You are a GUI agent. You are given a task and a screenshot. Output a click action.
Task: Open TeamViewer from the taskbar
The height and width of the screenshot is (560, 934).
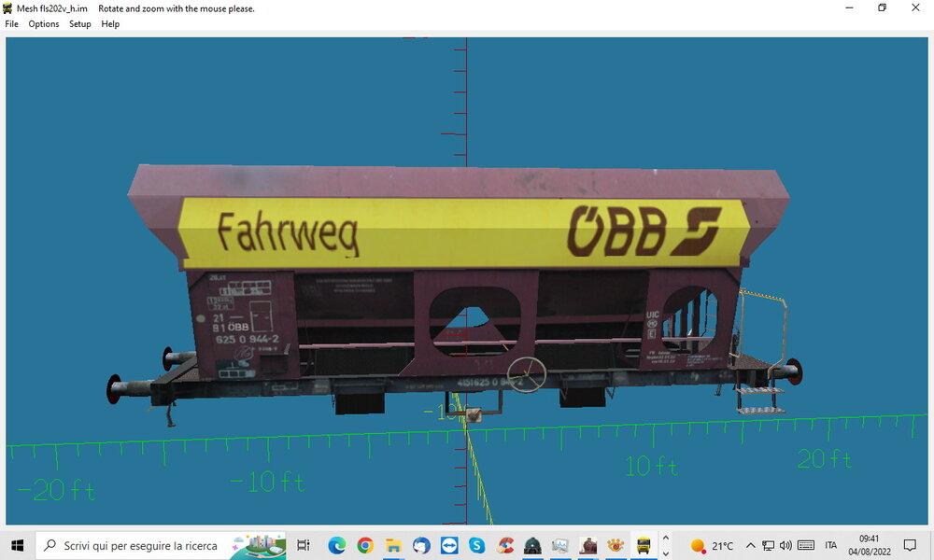pos(449,545)
